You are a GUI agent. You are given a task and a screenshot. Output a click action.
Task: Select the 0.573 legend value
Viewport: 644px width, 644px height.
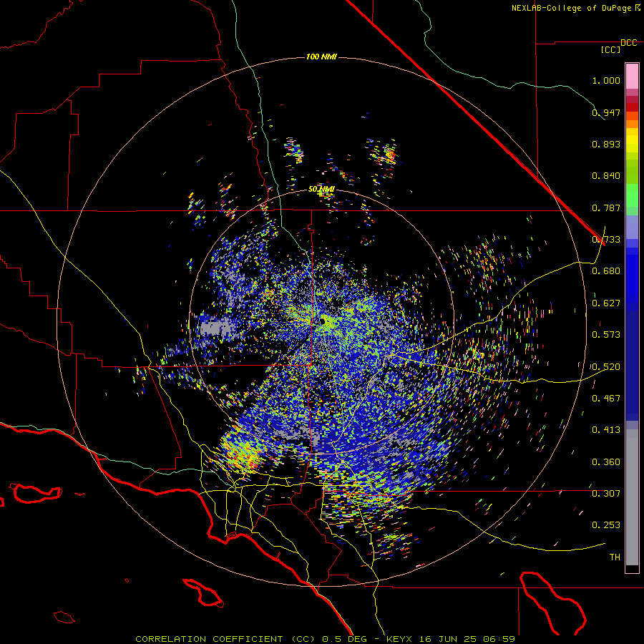tap(606, 335)
